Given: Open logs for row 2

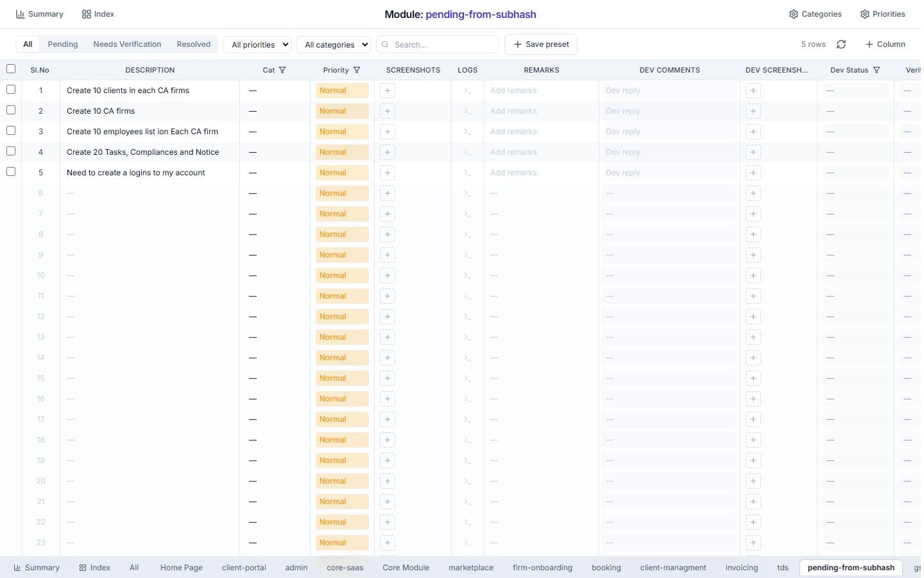Looking at the screenshot, I should pyautogui.click(x=467, y=111).
